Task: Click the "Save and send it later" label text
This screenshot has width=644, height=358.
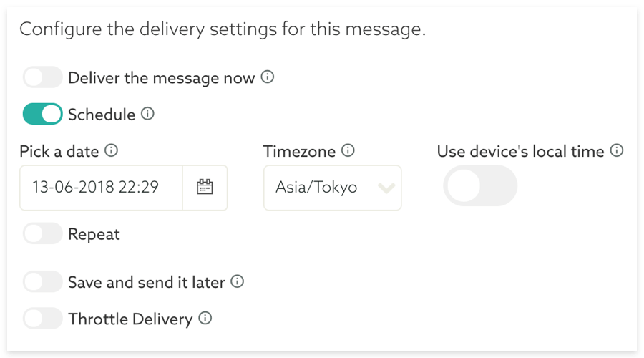Action: click(146, 282)
